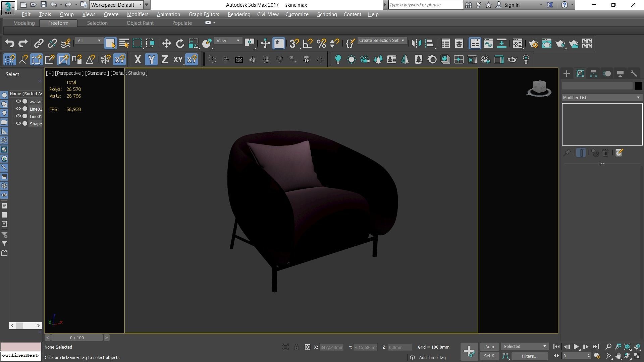Open Select by Name list icon

tap(124, 44)
